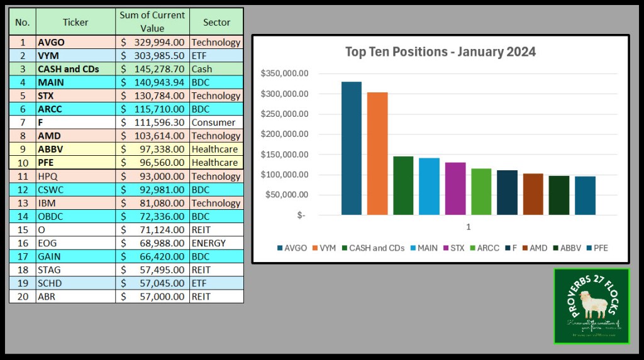Click the chart title Top Ten Positions

pyautogui.click(x=440, y=52)
